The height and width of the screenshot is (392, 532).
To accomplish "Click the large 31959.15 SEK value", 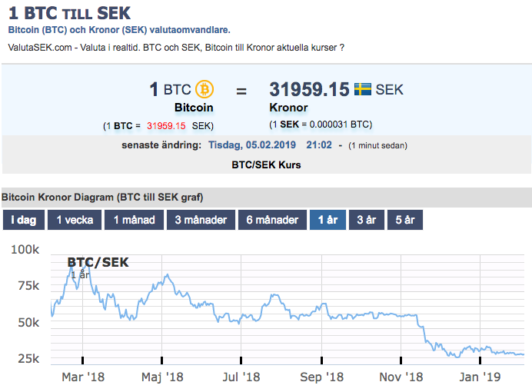I will coord(309,89).
